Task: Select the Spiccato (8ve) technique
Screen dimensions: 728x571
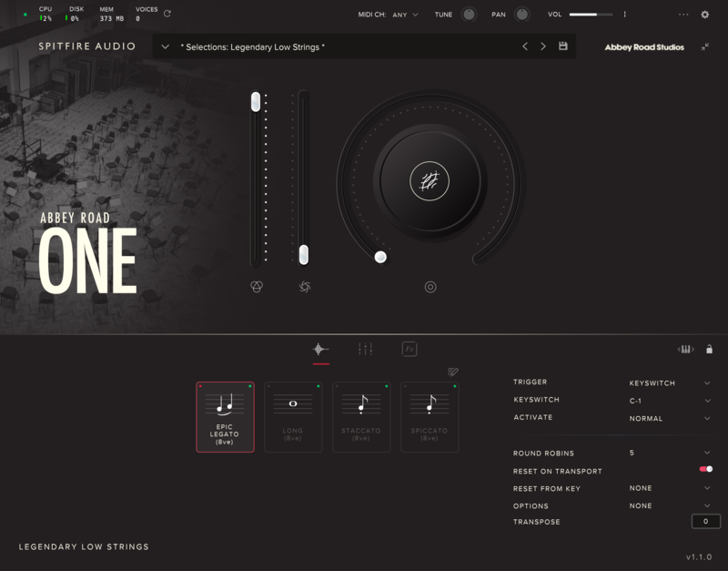Action: 430,417
